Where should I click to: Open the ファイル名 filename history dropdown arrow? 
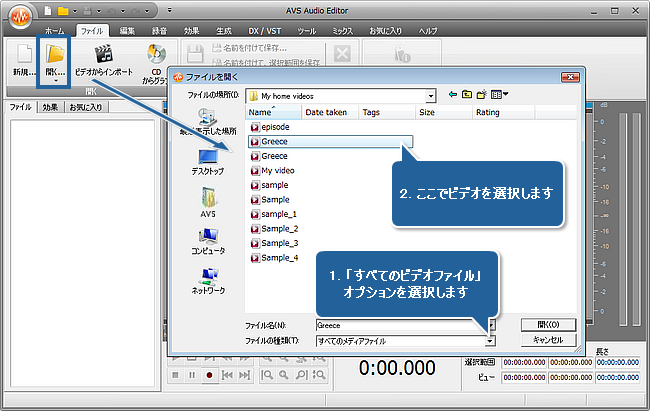491,325
